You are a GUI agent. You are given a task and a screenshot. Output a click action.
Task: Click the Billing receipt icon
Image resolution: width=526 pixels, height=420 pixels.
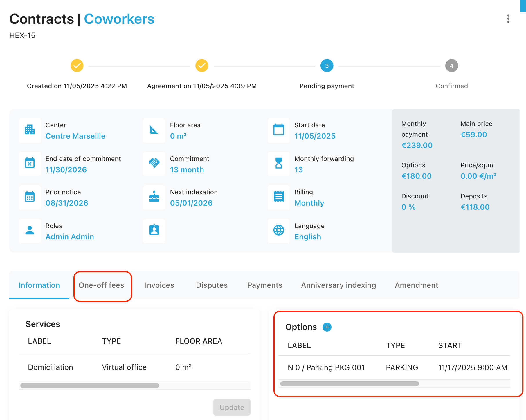point(279,197)
